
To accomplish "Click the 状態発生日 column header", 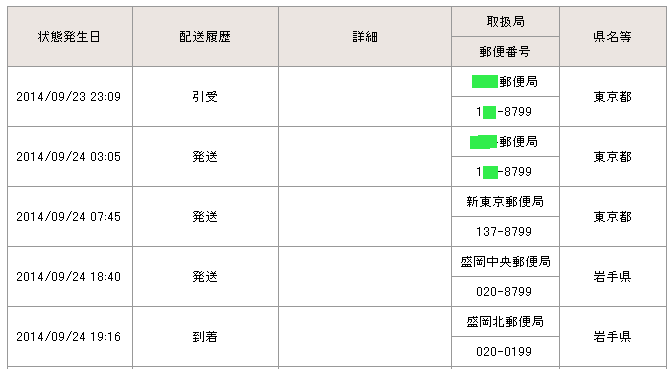I will pos(70,36).
